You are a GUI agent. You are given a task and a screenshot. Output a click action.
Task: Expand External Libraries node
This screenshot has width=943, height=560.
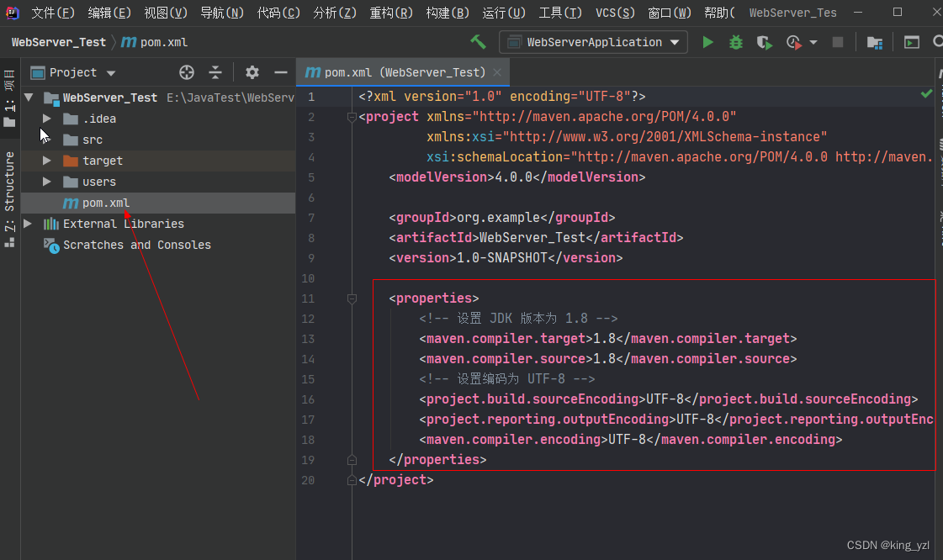point(28,224)
